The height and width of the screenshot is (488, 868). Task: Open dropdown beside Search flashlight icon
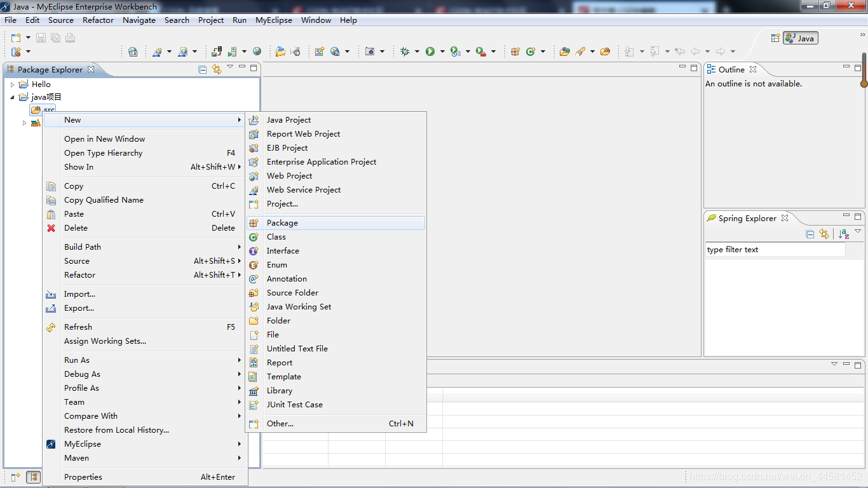[592, 51]
